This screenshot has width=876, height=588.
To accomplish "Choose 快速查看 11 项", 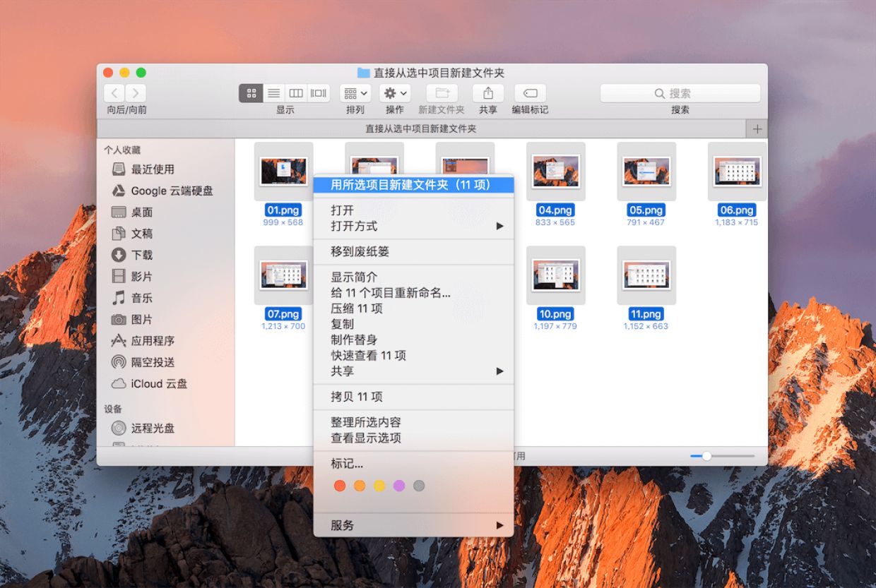I will (x=414, y=355).
